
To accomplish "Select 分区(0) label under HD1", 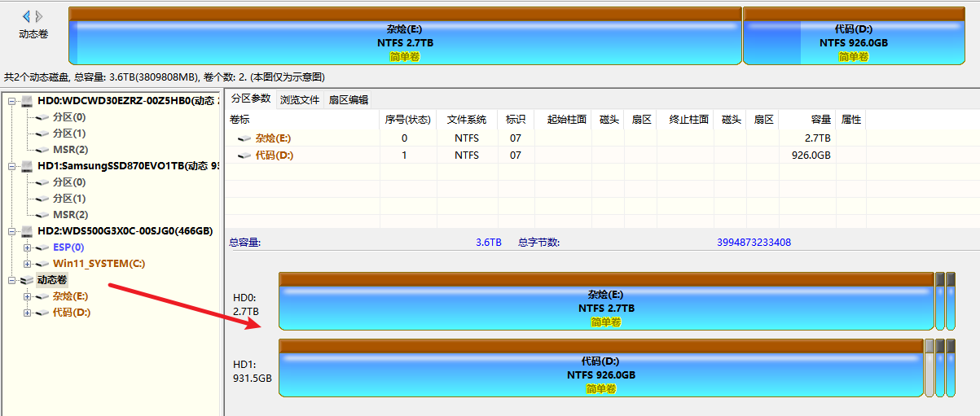I will (69, 182).
